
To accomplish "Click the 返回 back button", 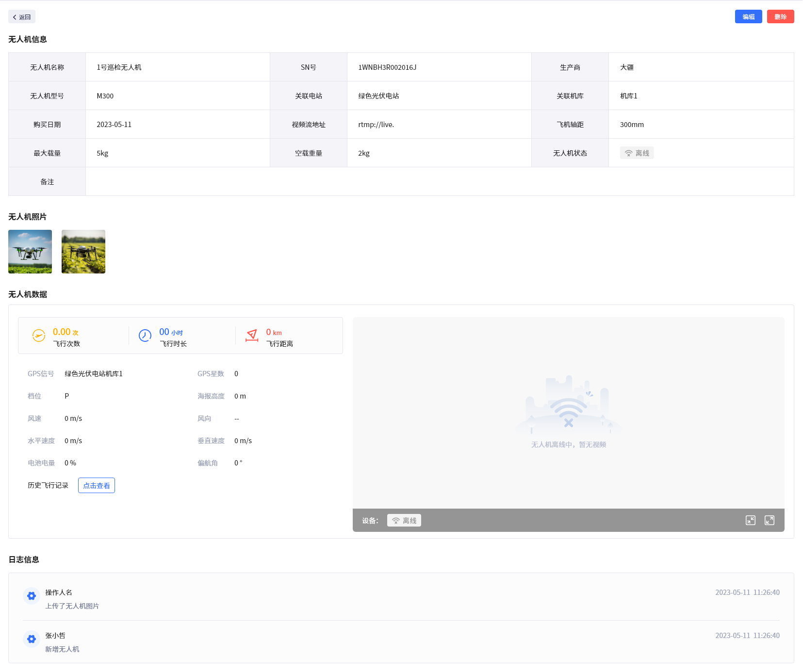I will point(22,17).
